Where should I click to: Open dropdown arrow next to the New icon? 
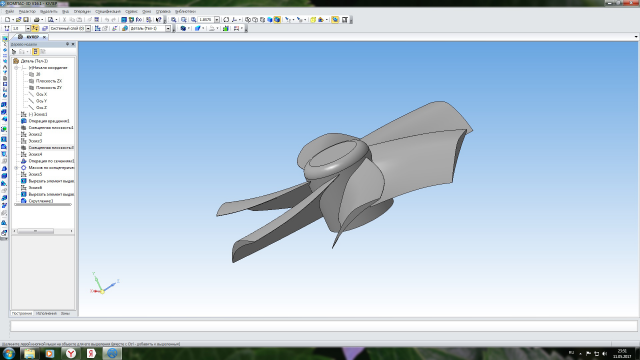(x=13, y=20)
